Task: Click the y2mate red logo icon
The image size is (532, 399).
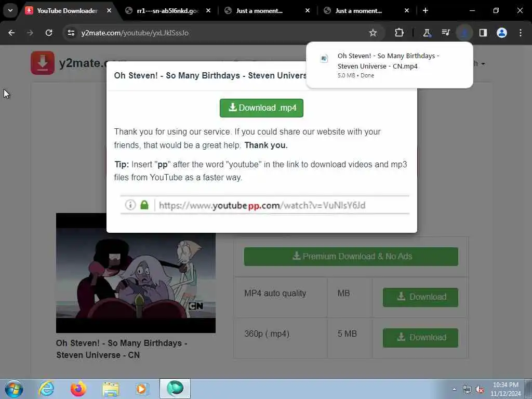Action: (43, 63)
